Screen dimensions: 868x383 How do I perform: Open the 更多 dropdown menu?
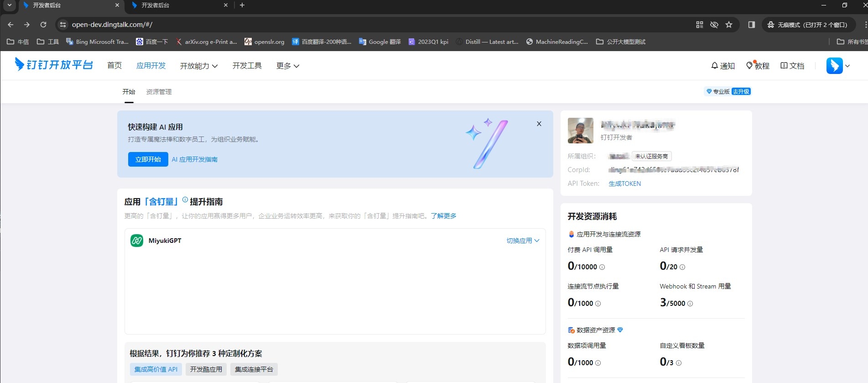(288, 66)
